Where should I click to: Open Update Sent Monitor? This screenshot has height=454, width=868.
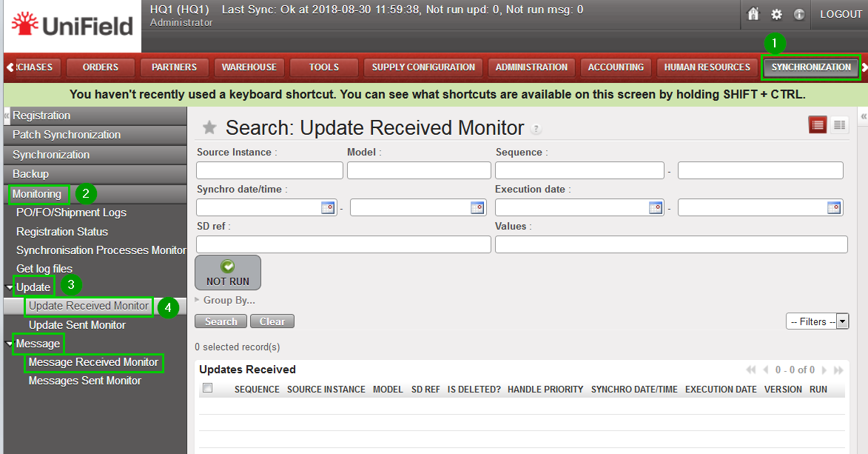77,325
